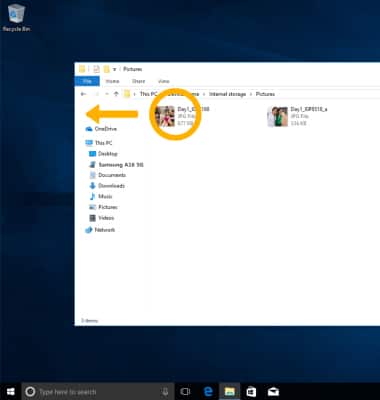Screen dimensions: 380x400
Task: Select Internal storage in the address path
Action: click(227, 94)
